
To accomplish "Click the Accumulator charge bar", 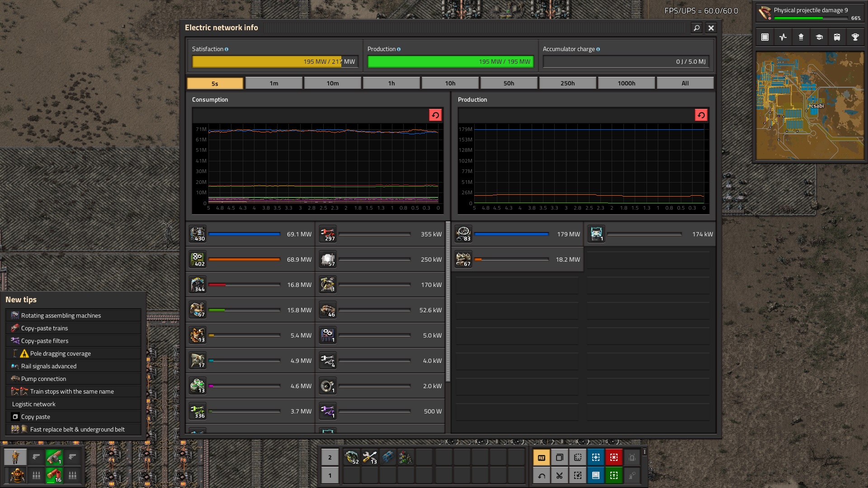I will pos(626,61).
